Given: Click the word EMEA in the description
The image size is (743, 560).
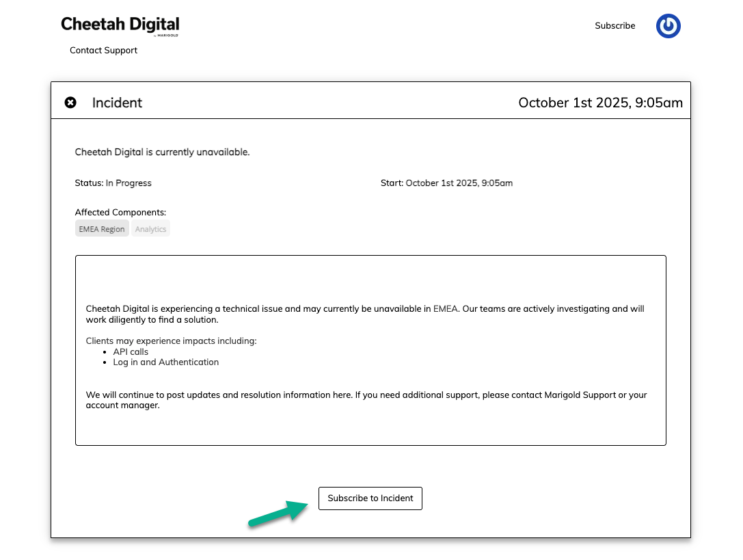Looking at the screenshot, I should point(446,309).
